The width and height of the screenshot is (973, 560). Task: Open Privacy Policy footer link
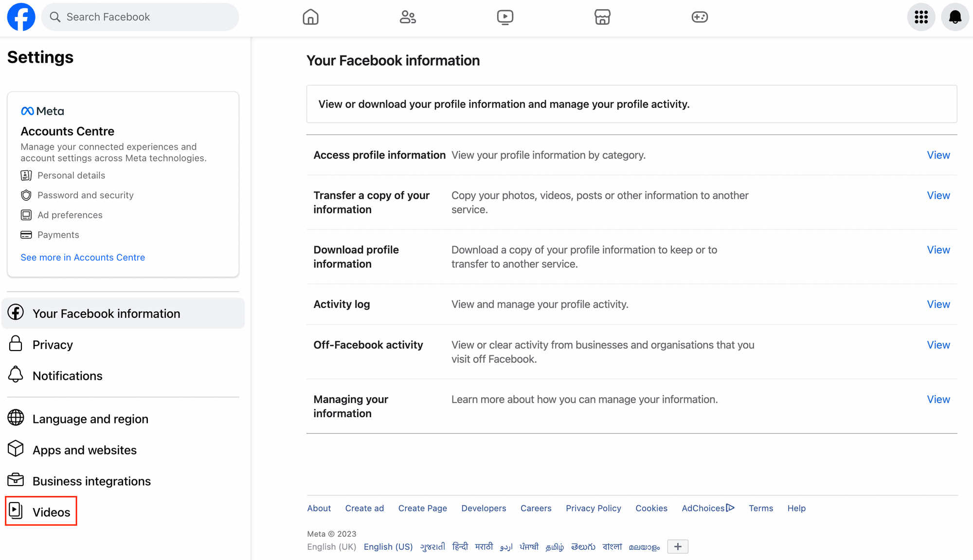coord(593,508)
